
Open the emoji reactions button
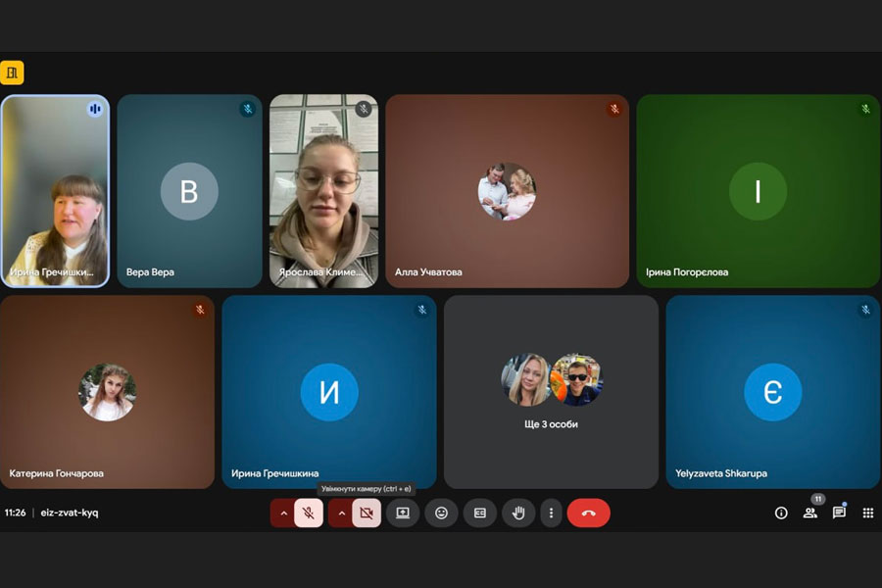tap(442, 513)
